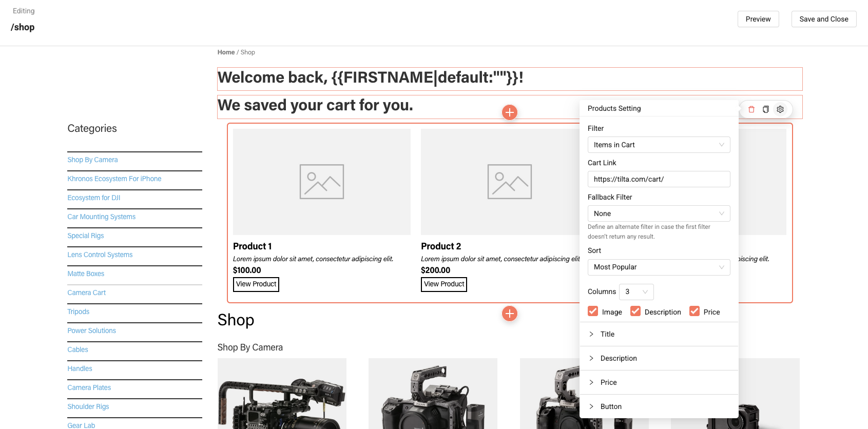Open the Lens Control Systems category link

[100, 255]
